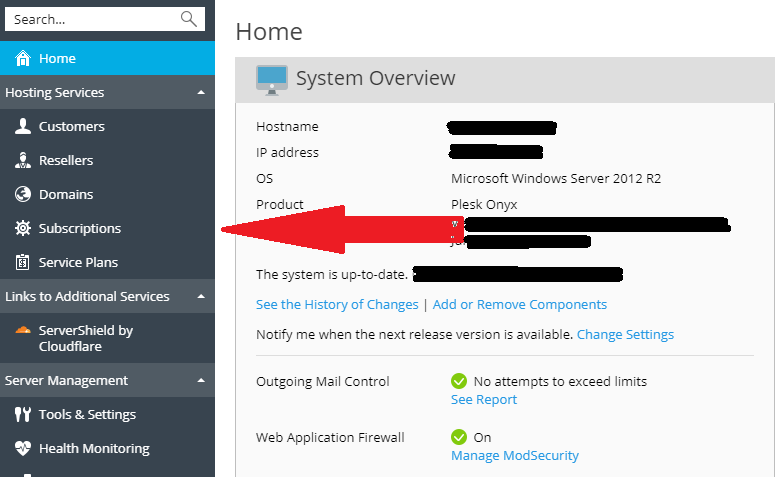781x477 pixels.
Task: Click the Customers person icon
Action: (23, 126)
